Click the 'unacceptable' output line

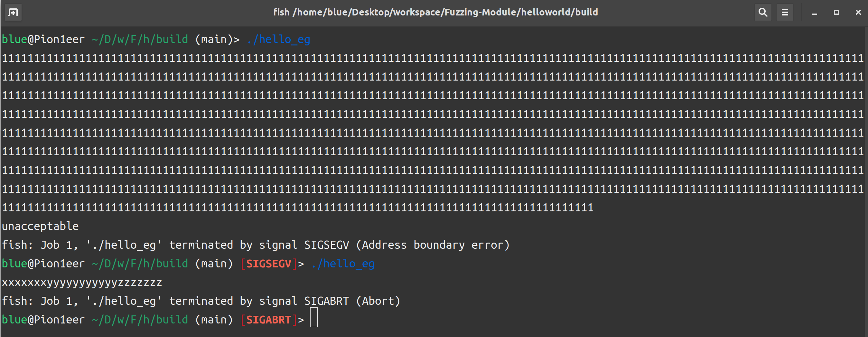coord(40,226)
